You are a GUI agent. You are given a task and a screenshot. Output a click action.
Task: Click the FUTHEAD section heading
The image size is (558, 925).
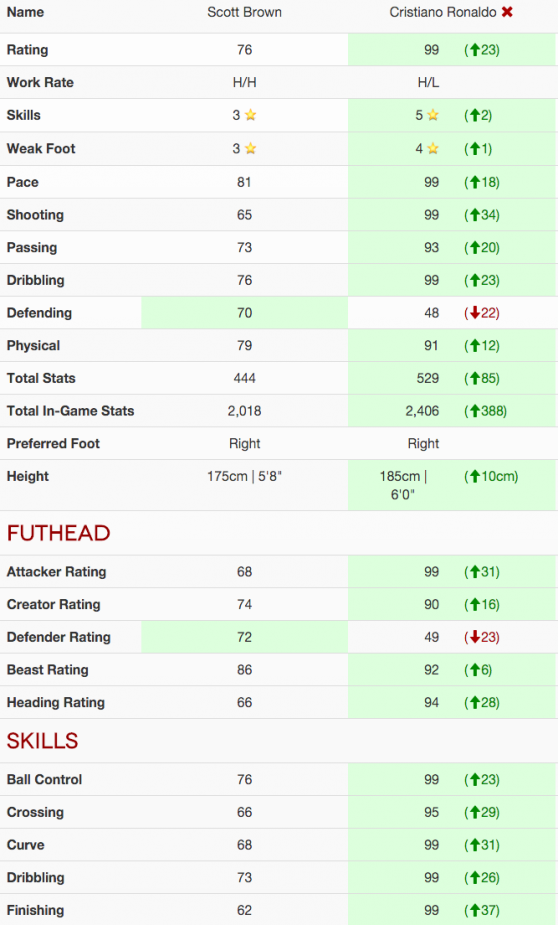(x=58, y=533)
